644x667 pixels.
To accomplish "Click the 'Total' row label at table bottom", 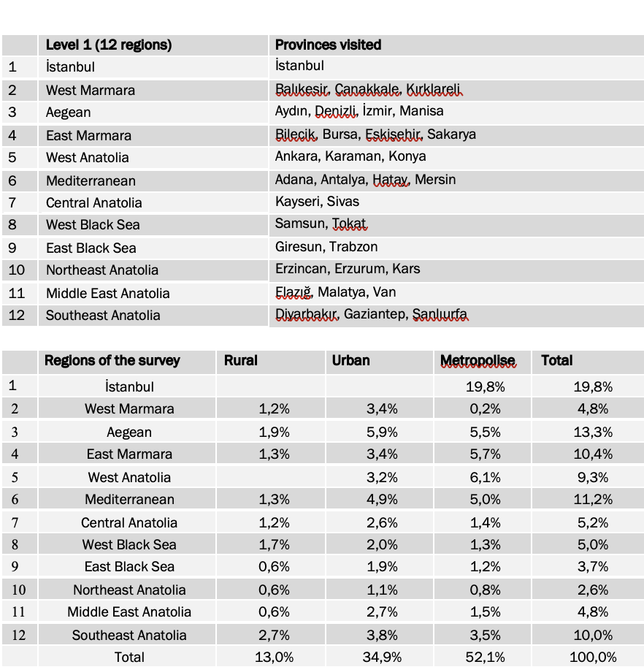I will pos(129,658).
